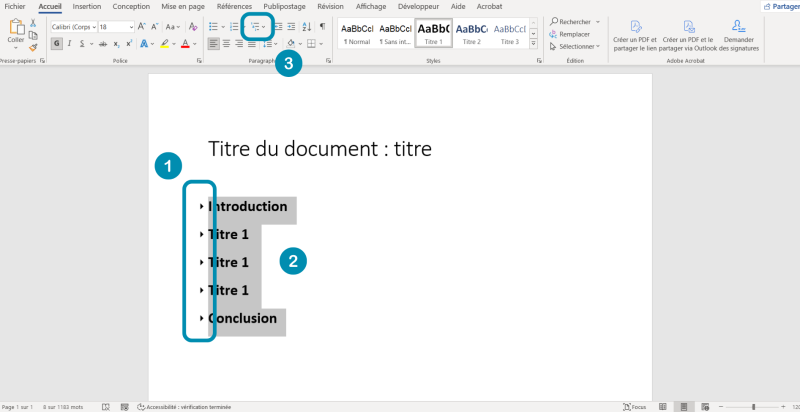Click Remplacer in Édition group
This screenshot has width=800, height=412.
(x=574, y=34)
